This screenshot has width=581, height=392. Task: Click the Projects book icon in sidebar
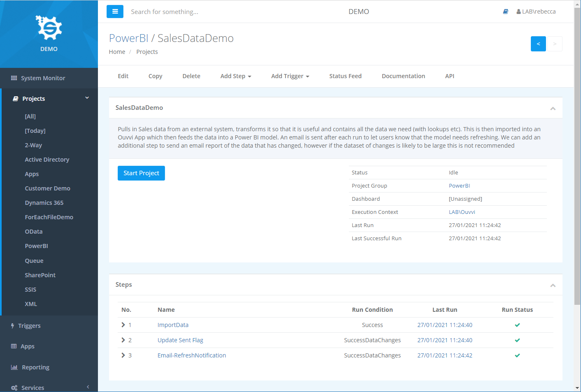click(x=16, y=99)
